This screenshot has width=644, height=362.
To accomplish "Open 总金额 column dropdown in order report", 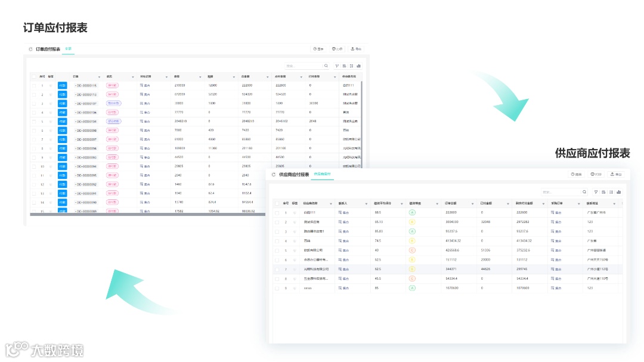I will (267, 77).
